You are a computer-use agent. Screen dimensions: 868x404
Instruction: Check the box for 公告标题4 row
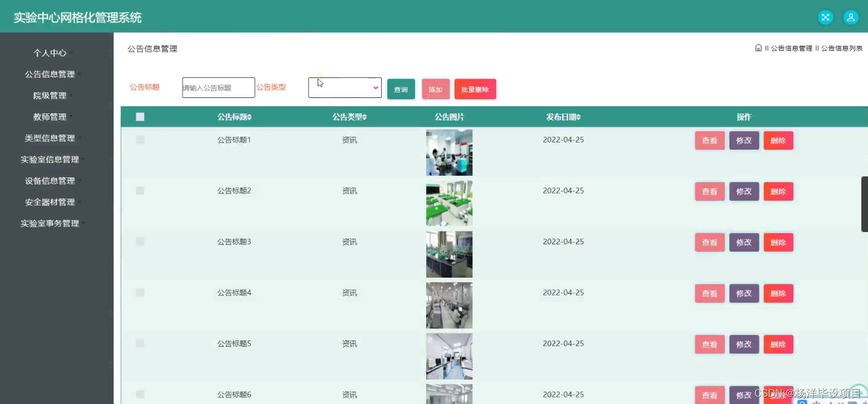tap(140, 292)
